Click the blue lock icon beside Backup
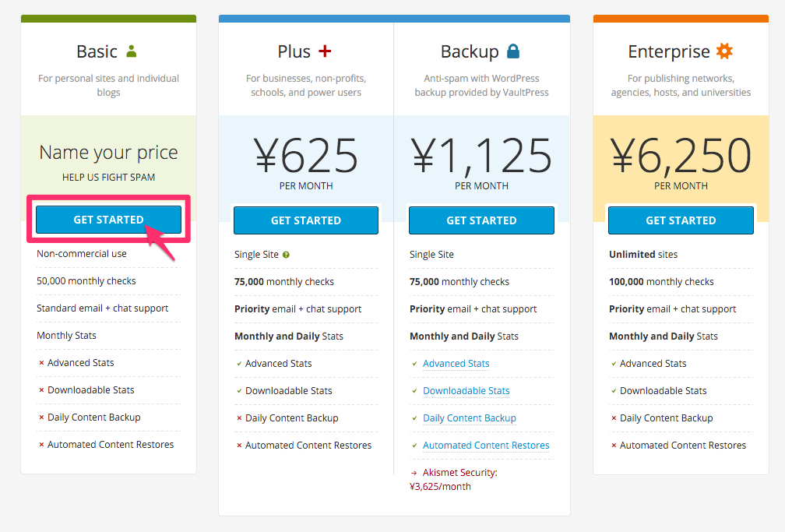Image resolution: width=785 pixels, height=532 pixels. (x=513, y=51)
